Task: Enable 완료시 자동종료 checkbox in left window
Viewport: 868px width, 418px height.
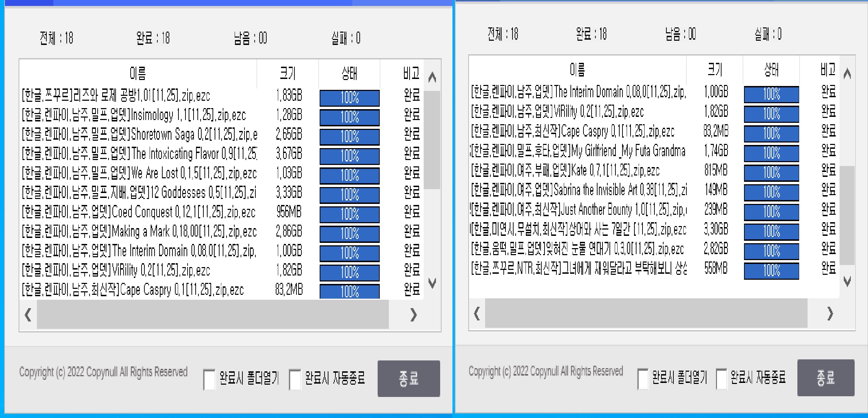Action: (295, 379)
